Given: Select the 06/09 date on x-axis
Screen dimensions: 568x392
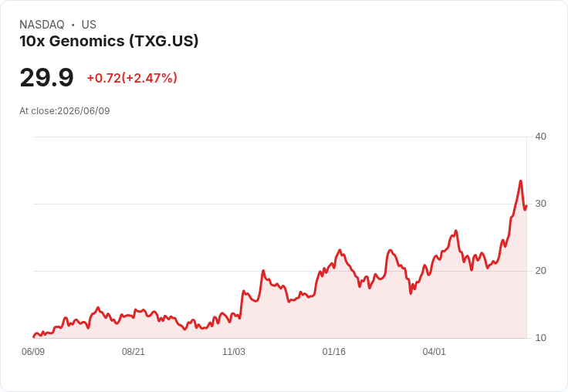Looking at the screenshot, I should 33,351.
